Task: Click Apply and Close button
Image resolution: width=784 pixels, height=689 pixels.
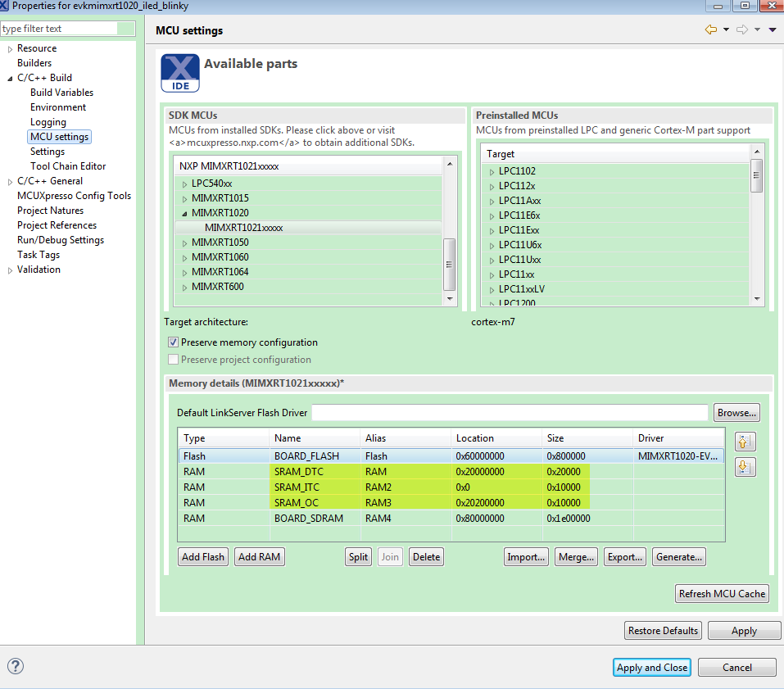Action: [x=651, y=668]
